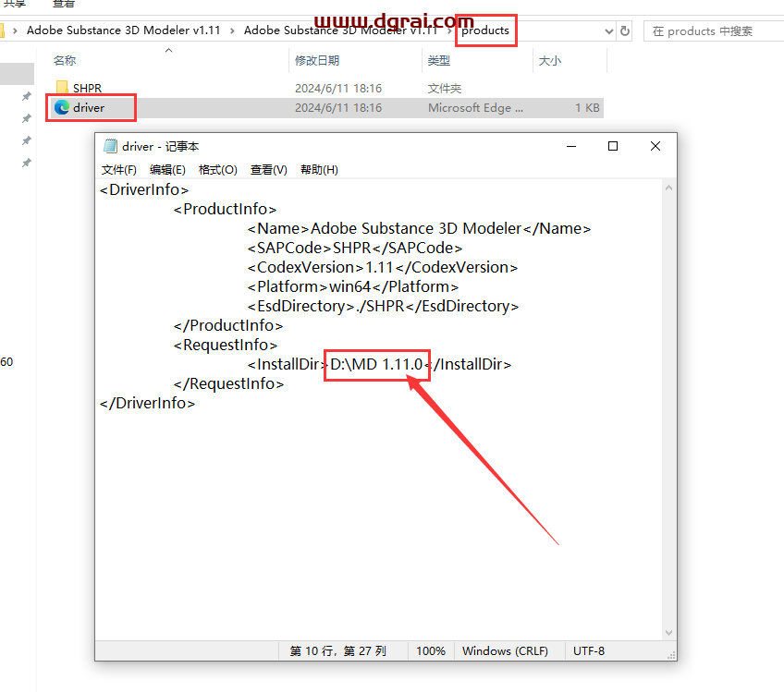Screen dimensions: 784x692
Task: Open the 文件(F) menu in Notepad
Action: 119,170
